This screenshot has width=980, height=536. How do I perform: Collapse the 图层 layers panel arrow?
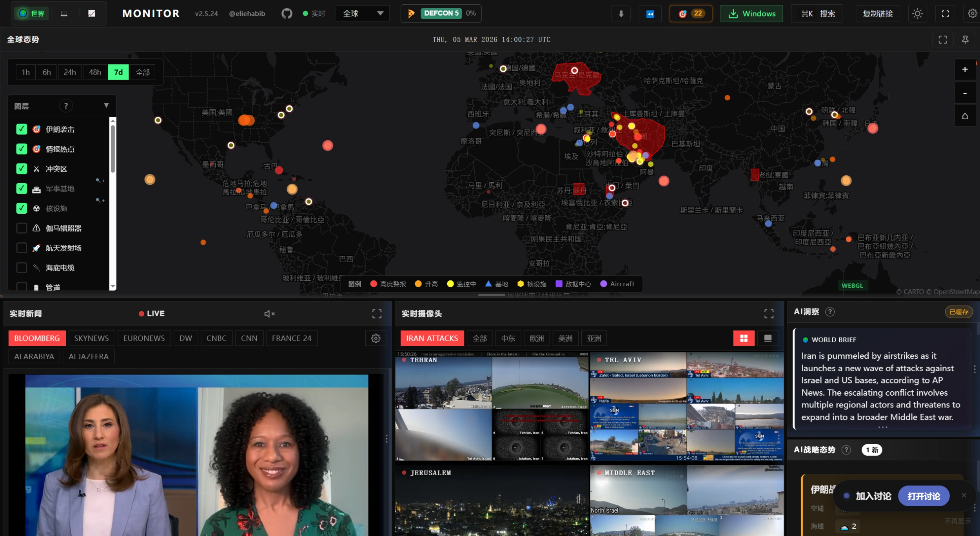pyautogui.click(x=106, y=106)
